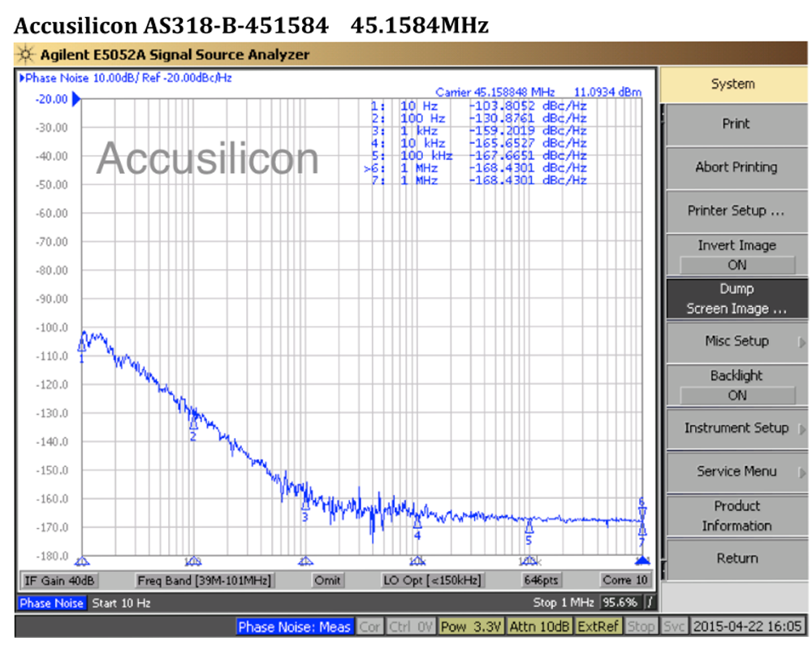Open the Misc Setup submenu
The image size is (812, 650).
(736, 341)
